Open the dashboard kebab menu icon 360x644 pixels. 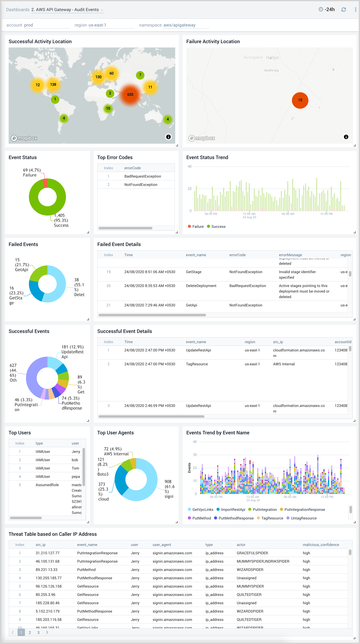[x=356, y=10]
